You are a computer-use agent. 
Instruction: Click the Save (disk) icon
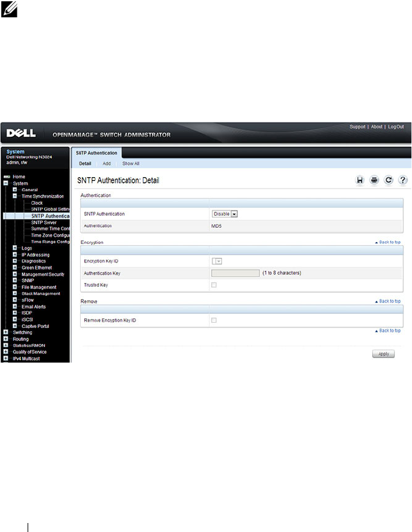coord(360,180)
